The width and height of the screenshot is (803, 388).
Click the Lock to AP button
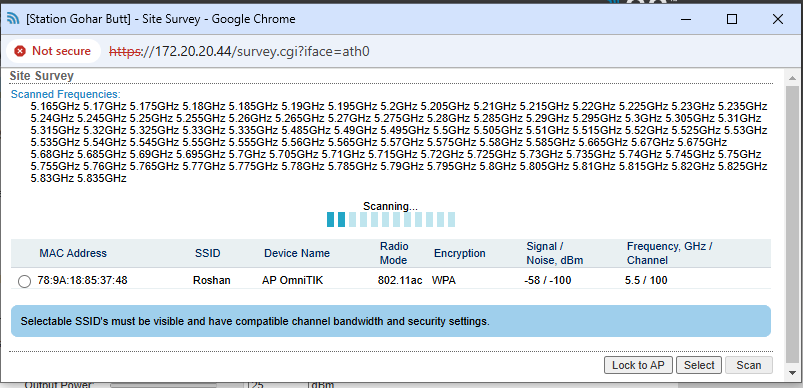(638, 365)
